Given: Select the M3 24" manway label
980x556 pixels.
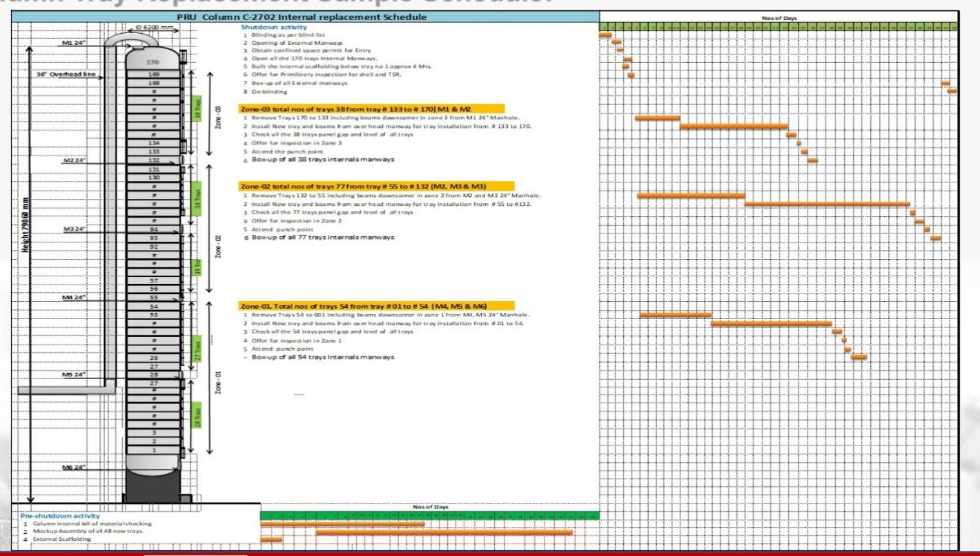Looking at the screenshot, I should tap(73, 229).
